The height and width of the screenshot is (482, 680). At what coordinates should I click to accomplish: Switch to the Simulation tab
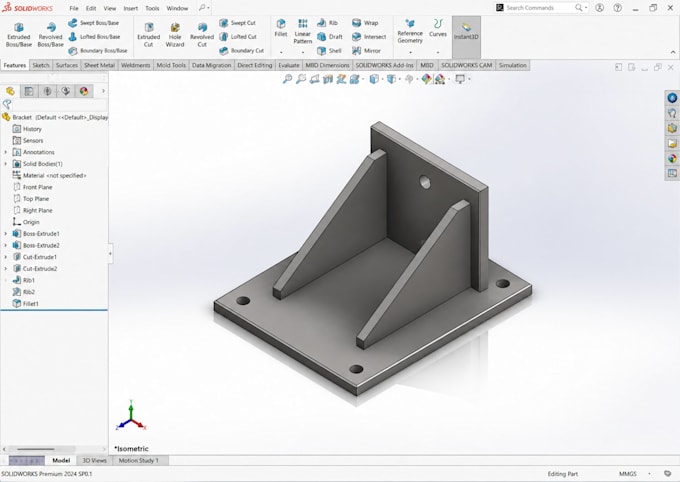[513, 66]
